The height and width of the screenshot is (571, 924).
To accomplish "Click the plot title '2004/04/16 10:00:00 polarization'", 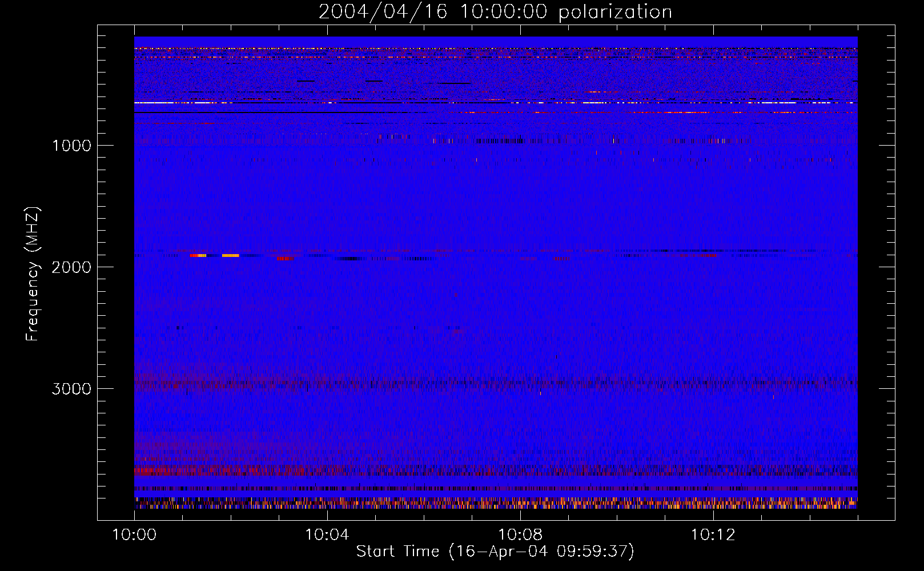I will 495,11.
